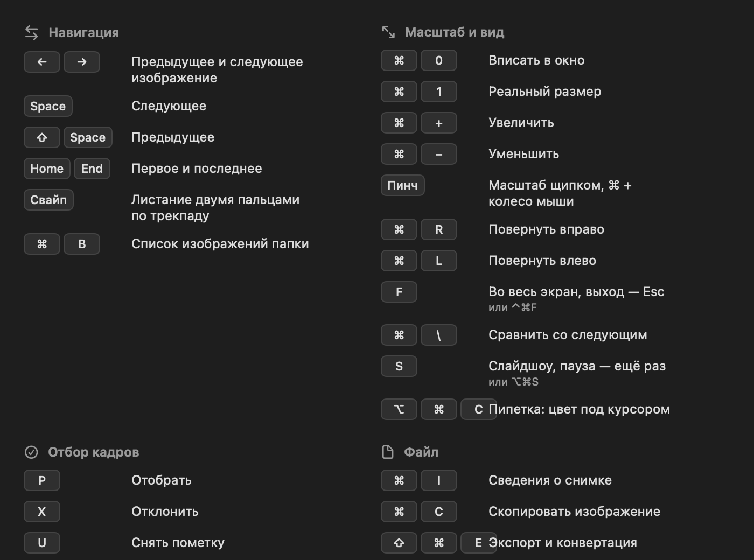The width and height of the screenshot is (754, 560).
Task: Click the text Первое и последнее
Action: coord(197,169)
